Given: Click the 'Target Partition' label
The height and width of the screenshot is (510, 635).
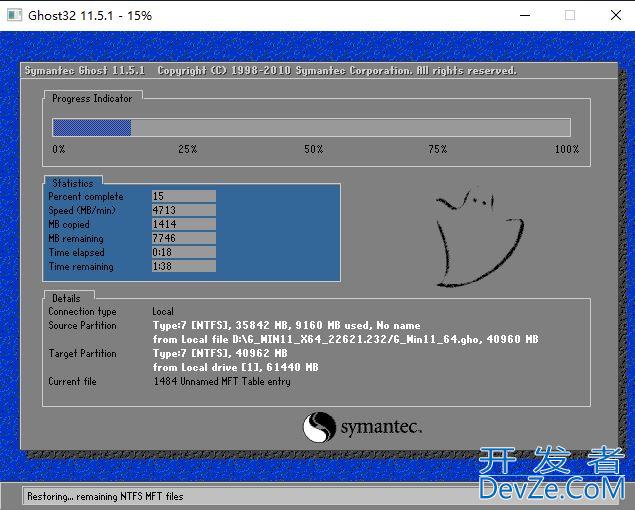Looking at the screenshot, I should pyautogui.click(x=82, y=353).
